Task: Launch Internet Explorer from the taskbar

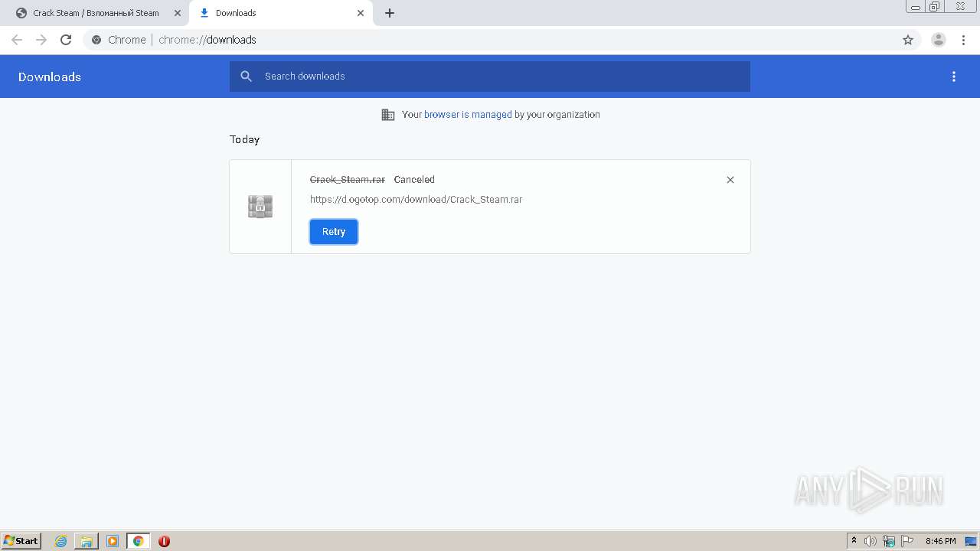Action: 61,541
